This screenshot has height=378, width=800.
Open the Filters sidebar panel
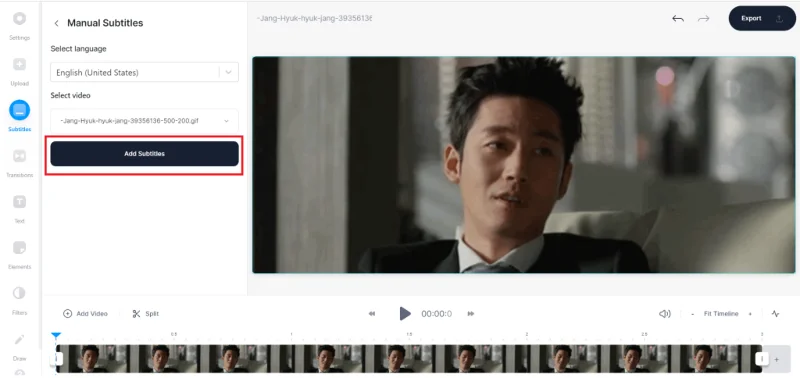coord(19,299)
